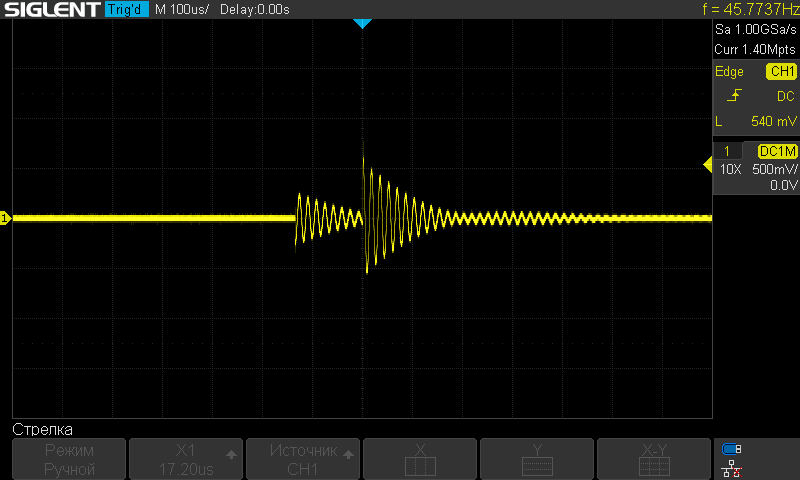Click the M 100us timebase readout
800x480 pixels.
coord(181,10)
